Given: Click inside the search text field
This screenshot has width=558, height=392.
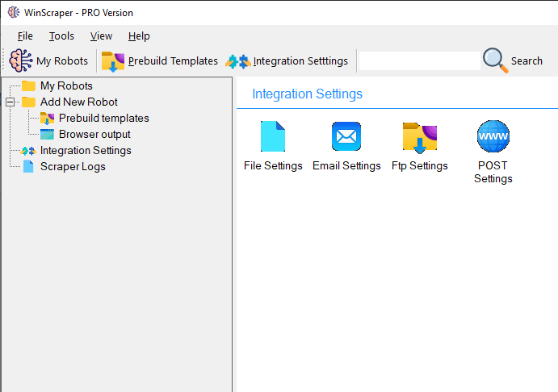Looking at the screenshot, I should pos(419,60).
